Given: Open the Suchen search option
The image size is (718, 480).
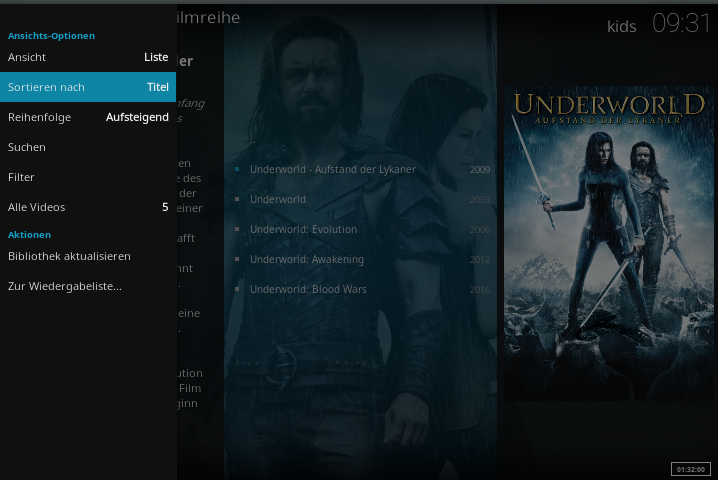Looking at the screenshot, I should click(x=88, y=147).
